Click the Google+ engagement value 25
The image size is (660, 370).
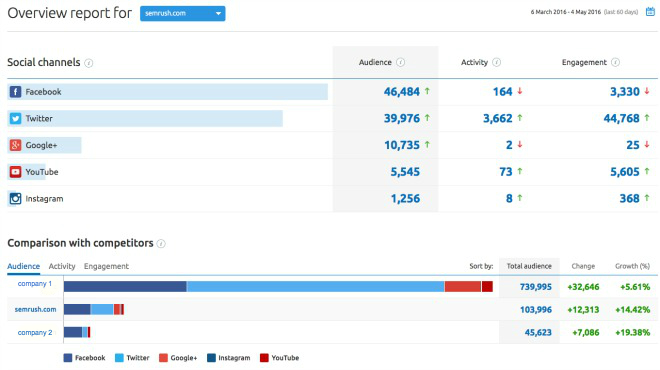click(633, 145)
